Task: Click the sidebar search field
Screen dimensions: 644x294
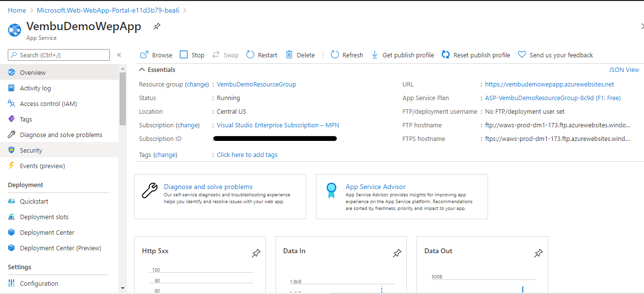Action: tap(59, 55)
